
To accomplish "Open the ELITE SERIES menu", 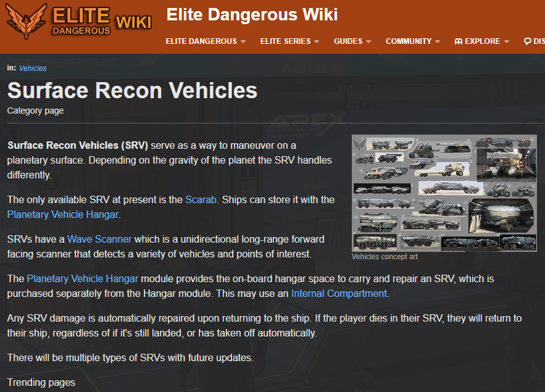I will pos(285,41).
